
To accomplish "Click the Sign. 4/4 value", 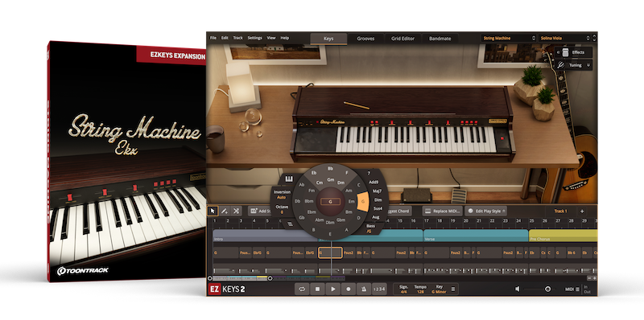I will pyautogui.click(x=404, y=291).
